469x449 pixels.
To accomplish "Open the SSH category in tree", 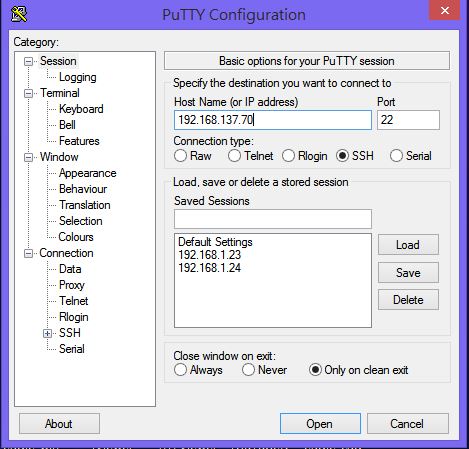I will [x=70, y=333].
